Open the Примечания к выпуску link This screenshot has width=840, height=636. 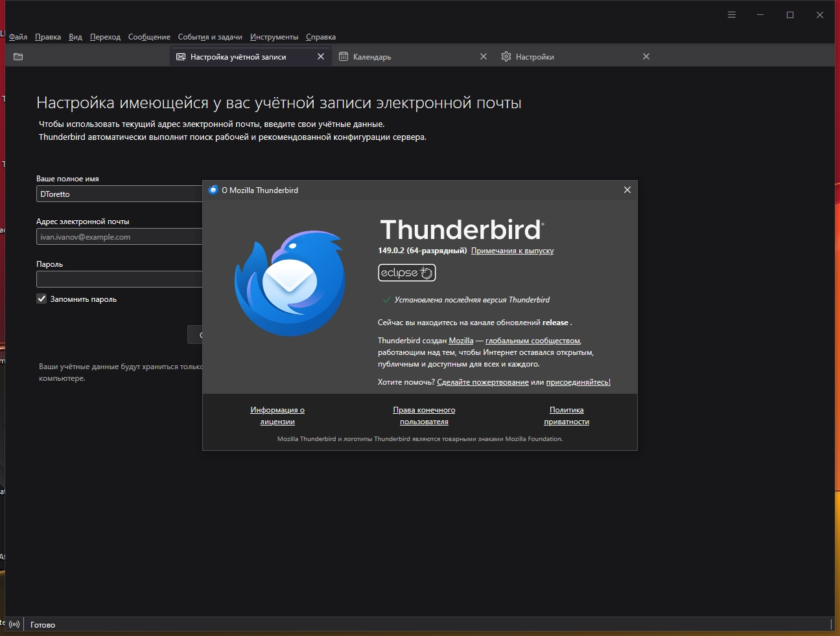click(512, 251)
